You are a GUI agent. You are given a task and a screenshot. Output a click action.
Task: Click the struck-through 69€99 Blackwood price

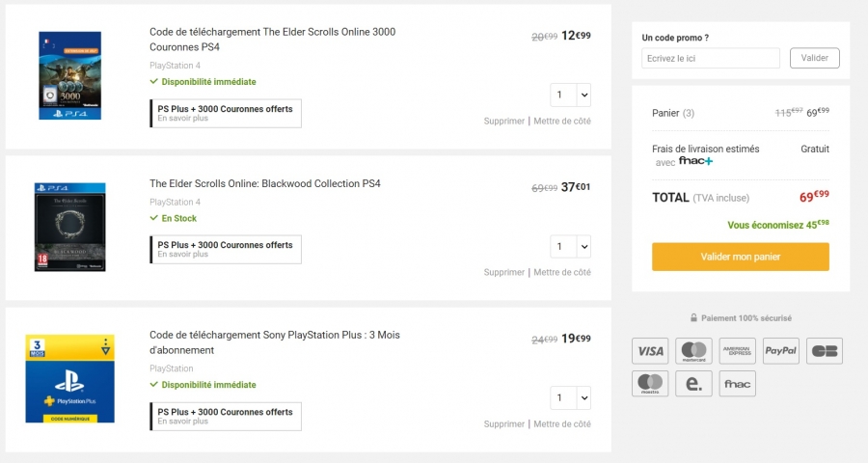pyautogui.click(x=544, y=188)
